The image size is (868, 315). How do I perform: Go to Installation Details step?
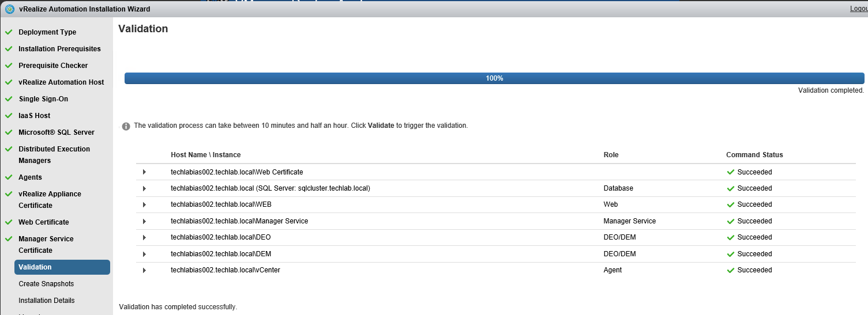coord(47,301)
